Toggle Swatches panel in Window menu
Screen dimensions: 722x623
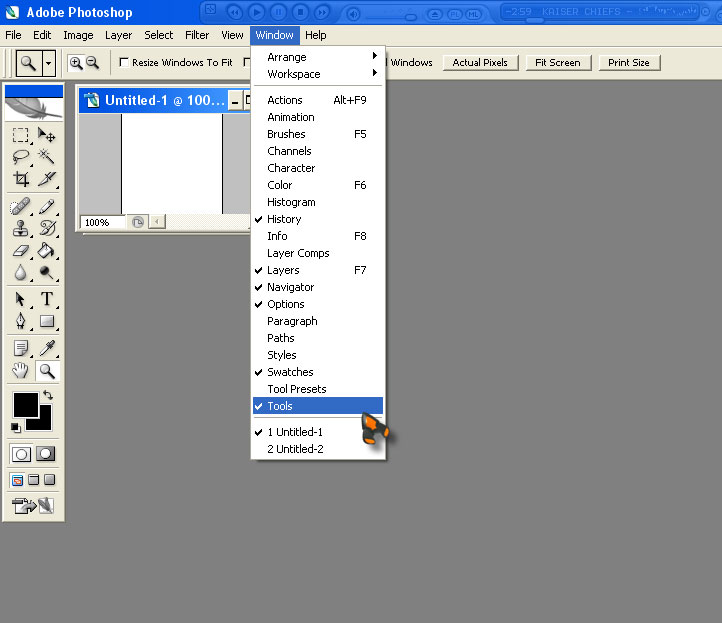318,372
